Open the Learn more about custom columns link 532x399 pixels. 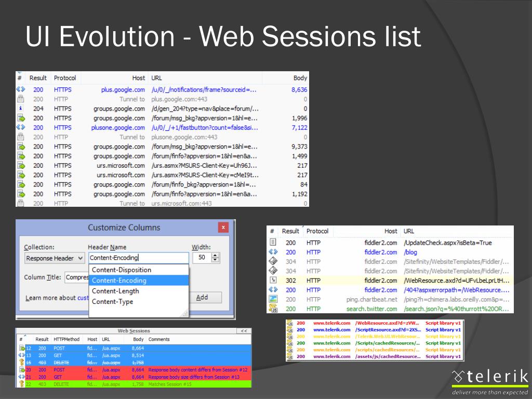pyautogui.click(x=57, y=298)
